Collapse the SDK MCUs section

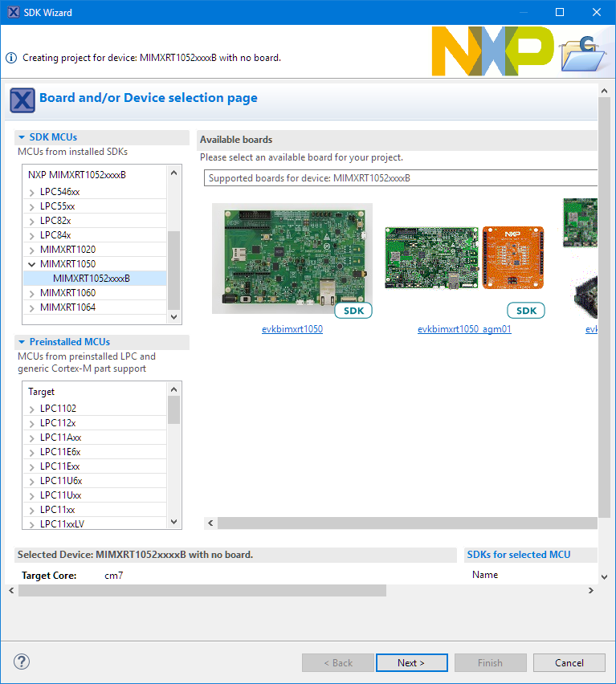(22, 137)
